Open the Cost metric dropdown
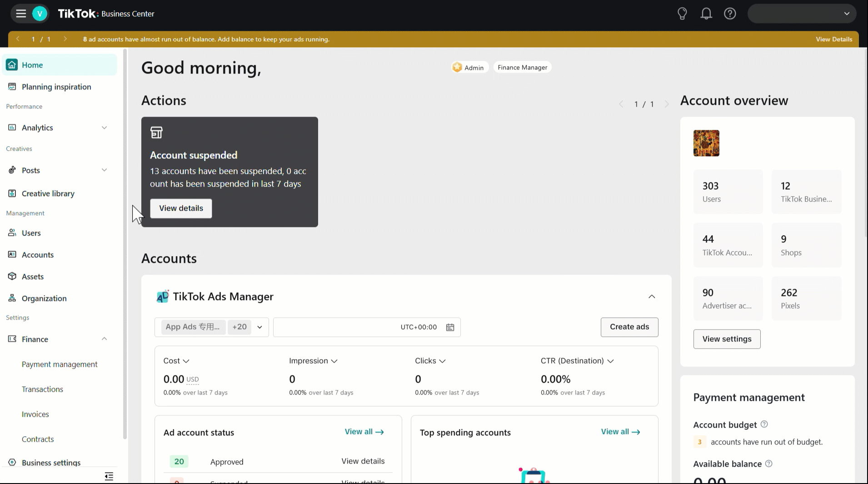This screenshot has width=868, height=484. click(x=186, y=361)
